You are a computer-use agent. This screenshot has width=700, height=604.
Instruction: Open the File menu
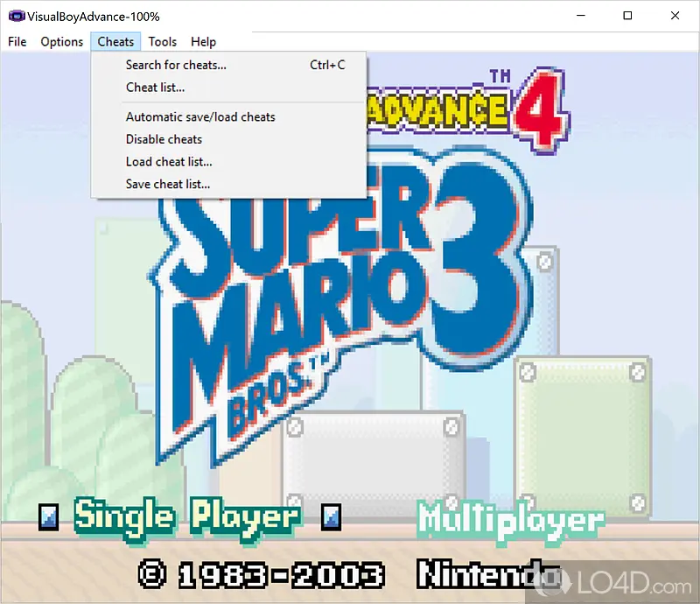[17, 41]
